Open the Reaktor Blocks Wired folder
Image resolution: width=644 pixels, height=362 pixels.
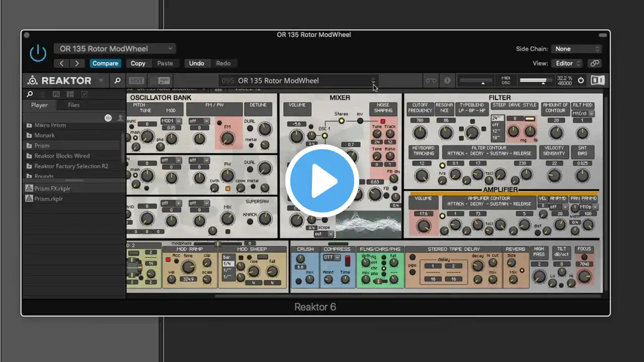(x=73, y=156)
